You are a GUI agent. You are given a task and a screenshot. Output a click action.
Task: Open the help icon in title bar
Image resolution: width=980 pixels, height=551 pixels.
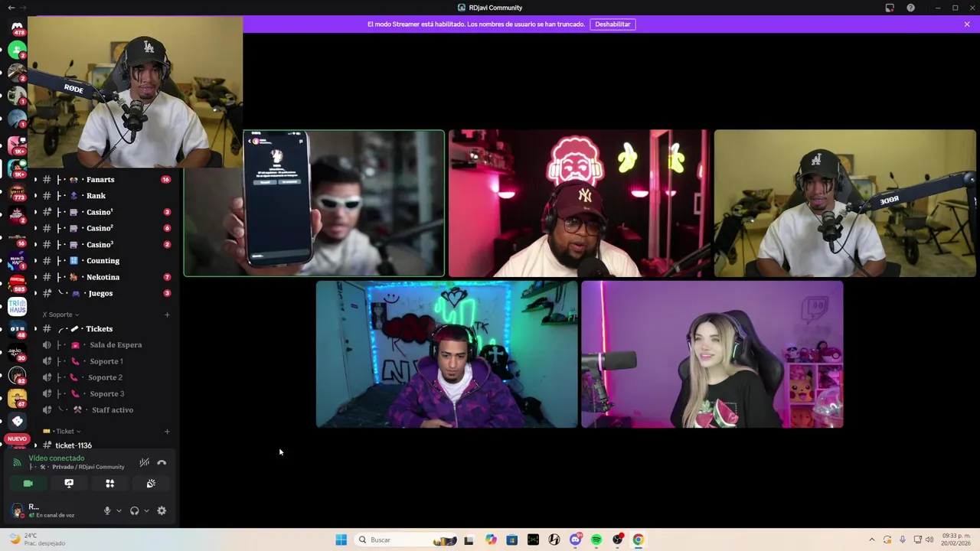tap(910, 8)
